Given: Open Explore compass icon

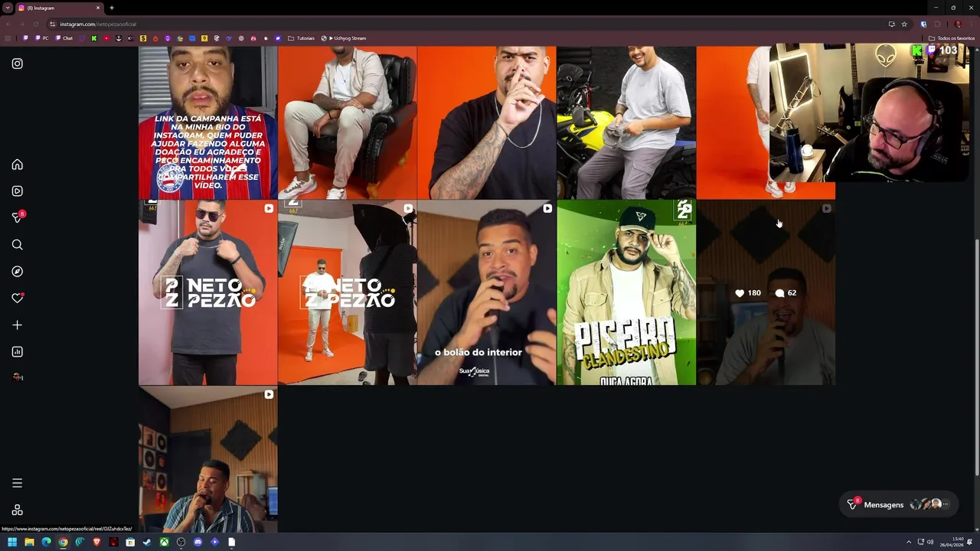Looking at the screenshot, I should [17, 272].
